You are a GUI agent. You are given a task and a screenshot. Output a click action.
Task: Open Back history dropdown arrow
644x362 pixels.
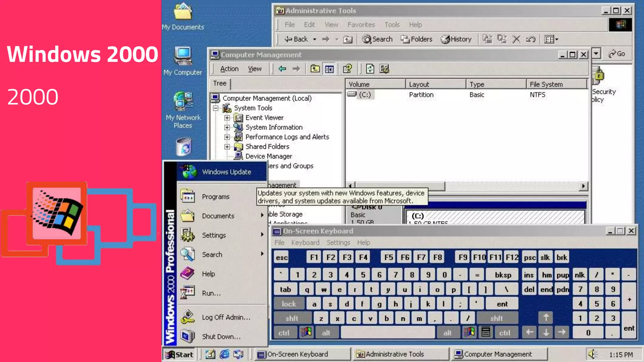[x=315, y=40]
